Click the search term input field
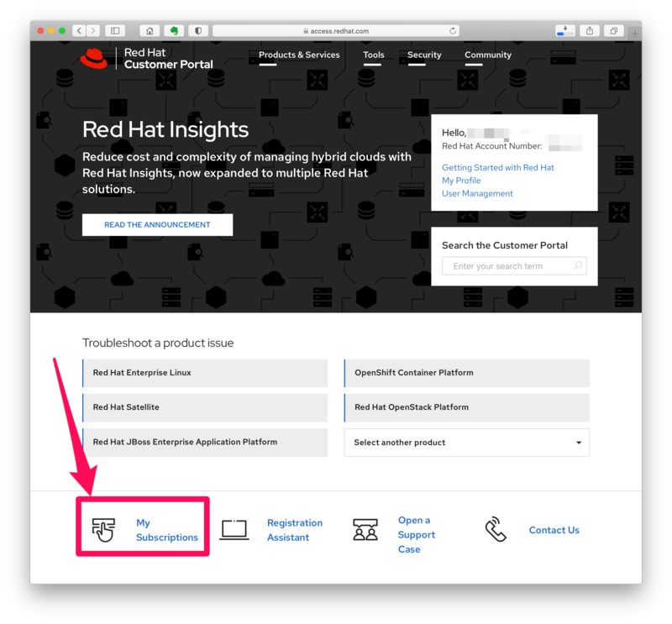 514,266
